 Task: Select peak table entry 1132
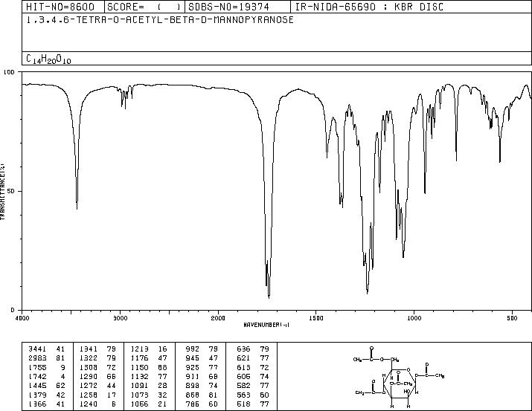tap(149, 376)
